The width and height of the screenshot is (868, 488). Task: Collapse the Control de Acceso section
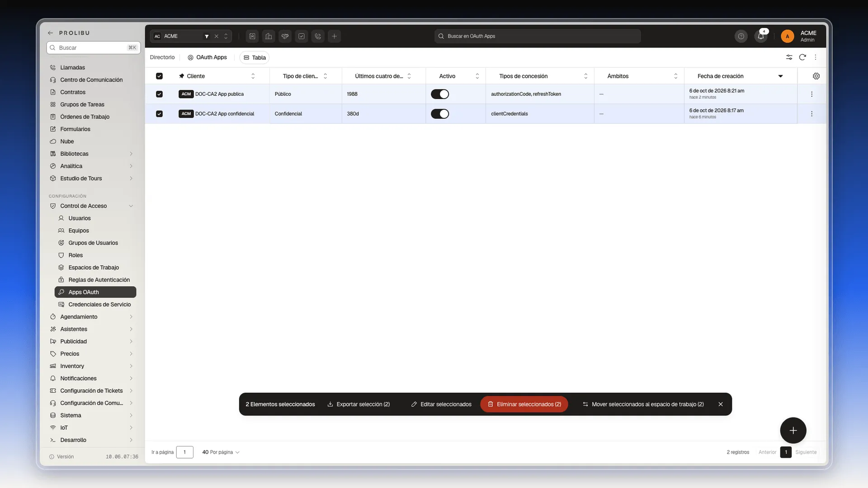92,206
